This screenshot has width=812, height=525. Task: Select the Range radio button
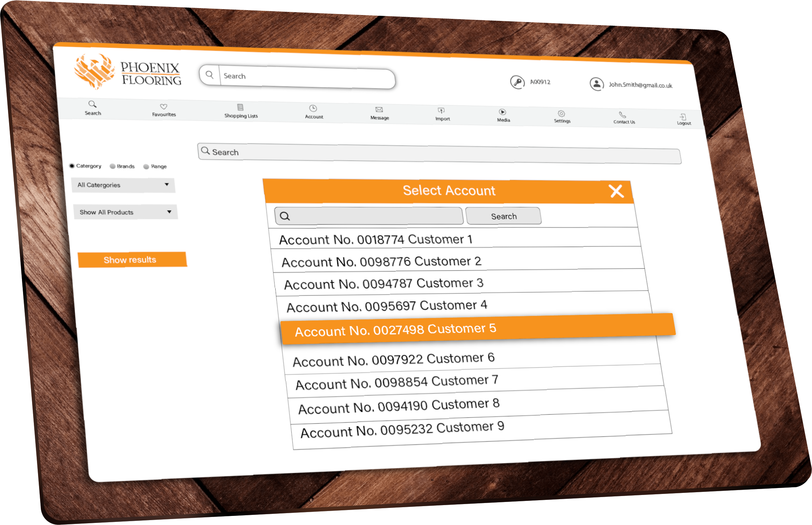click(x=146, y=167)
